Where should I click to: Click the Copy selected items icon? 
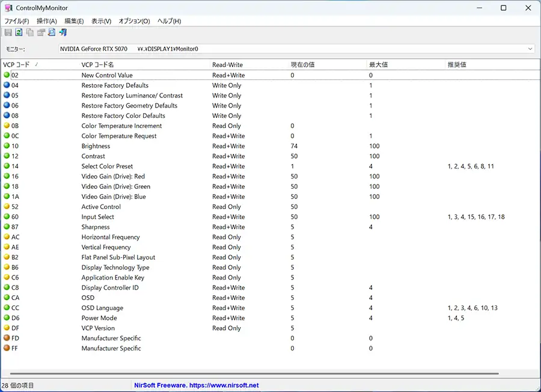coord(29,32)
